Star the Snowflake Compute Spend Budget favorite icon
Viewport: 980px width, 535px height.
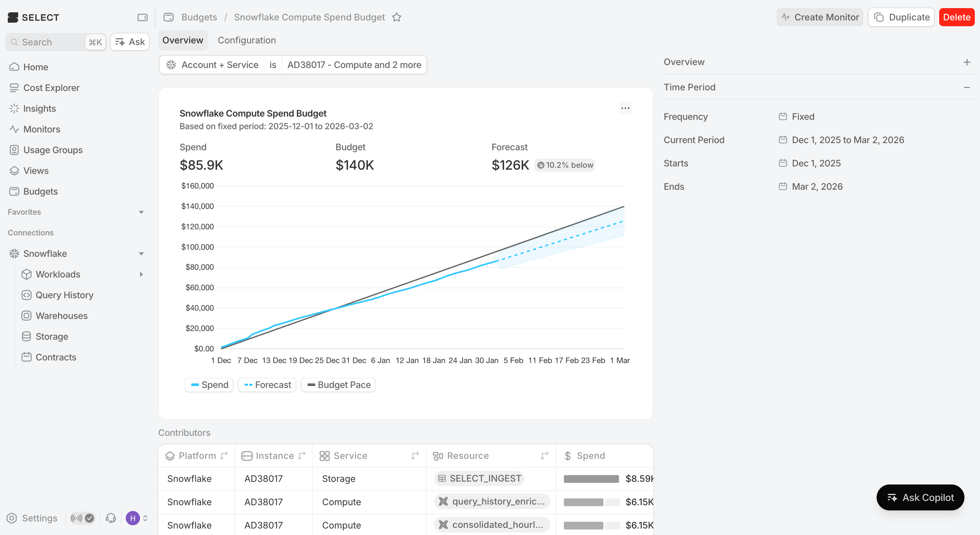tap(396, 17)
